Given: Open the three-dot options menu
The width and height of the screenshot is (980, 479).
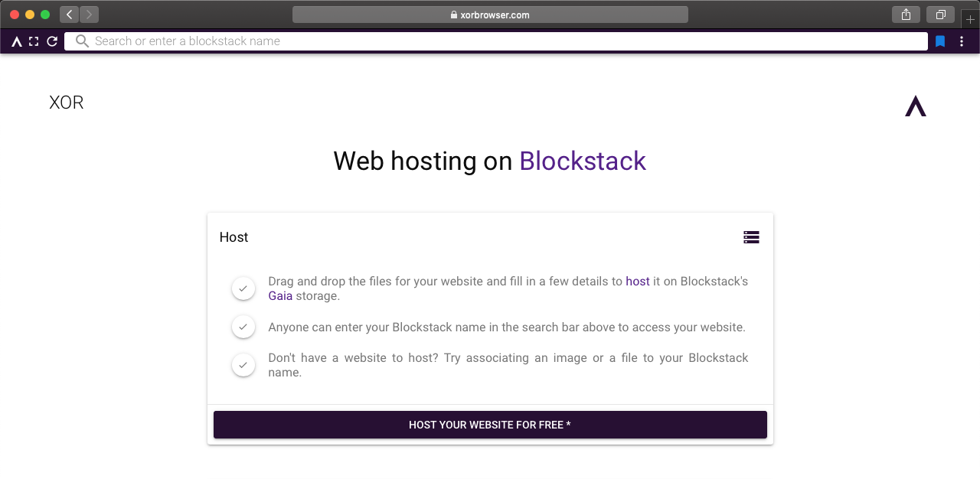Looking at the screenshot, I should 962,41.
